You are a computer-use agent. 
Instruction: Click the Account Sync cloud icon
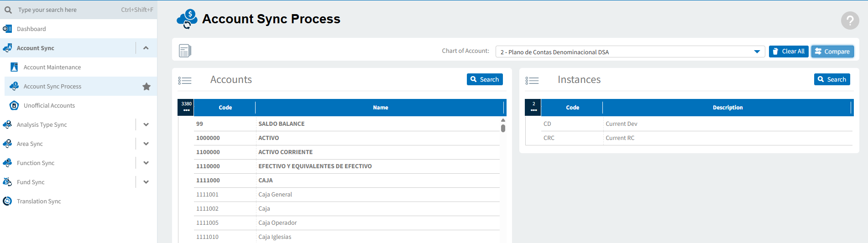pyautogui.click(x=7, y=48)
